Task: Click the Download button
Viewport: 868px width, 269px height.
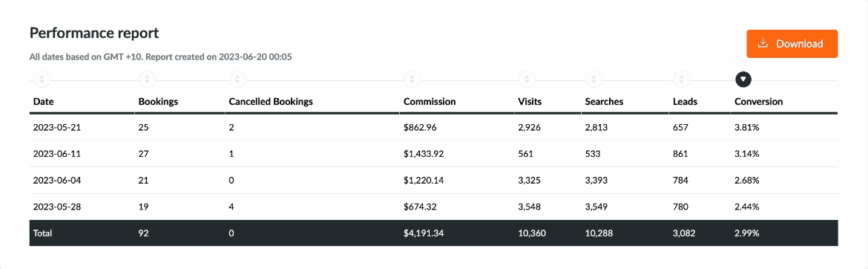Action: point(792,44)
